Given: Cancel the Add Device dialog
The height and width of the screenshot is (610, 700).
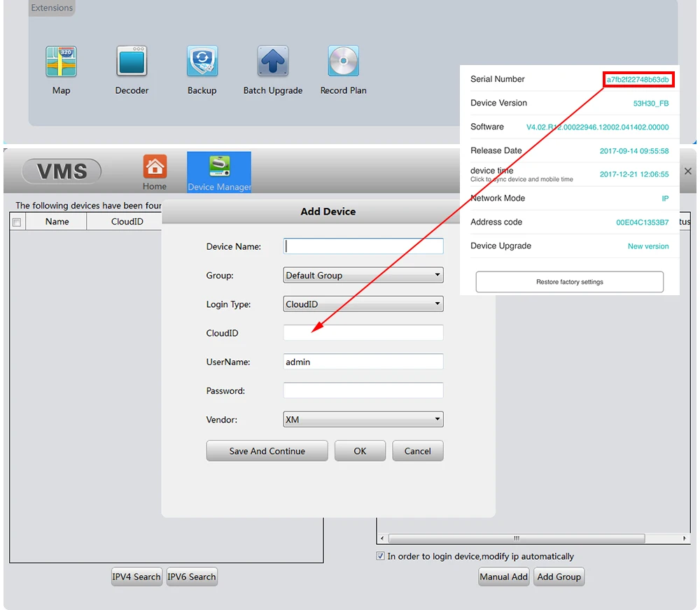Looking at the screenshot, I should [418, 451].
